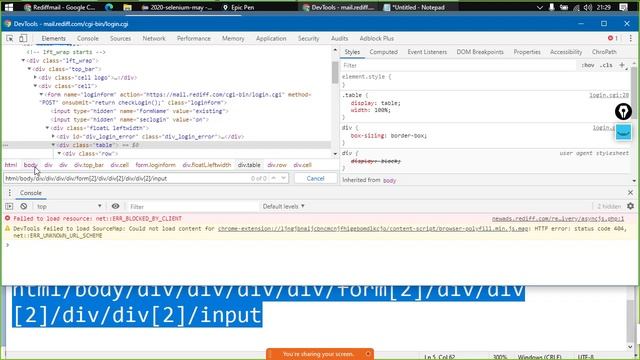
Task: Open the Console panel tab
Action: point(88,38)
